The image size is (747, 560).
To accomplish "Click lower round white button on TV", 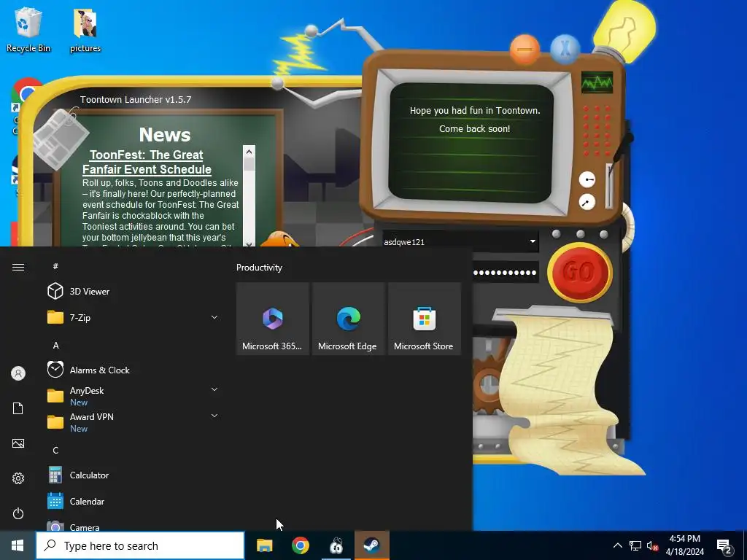I will [587, 202].
